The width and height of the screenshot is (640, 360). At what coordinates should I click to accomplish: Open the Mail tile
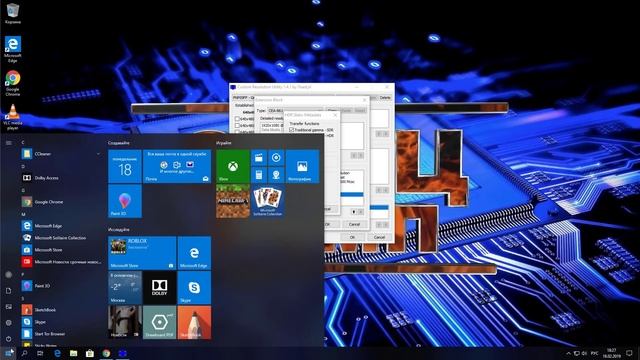pyautogui.click(x=177, y=167)
